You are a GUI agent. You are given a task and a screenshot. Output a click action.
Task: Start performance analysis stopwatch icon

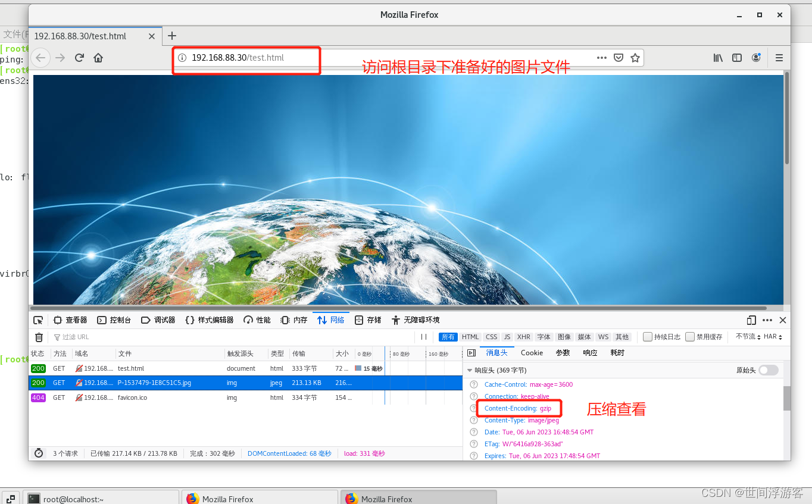click(x=39, y=453)
